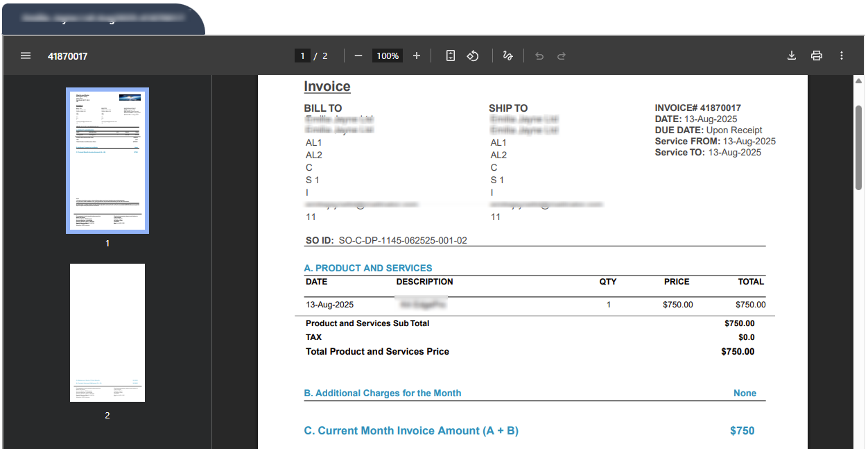Click the fit to page icon
868x449 pixels.
click(x=451, y=56)
